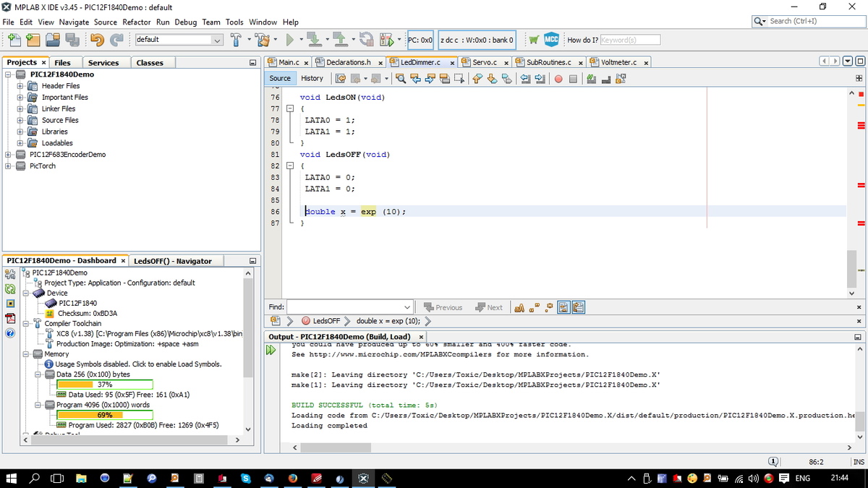Click the Stop Macro Recording icon
The height and width of the screenshot is (488, 868).
point(573,78)
